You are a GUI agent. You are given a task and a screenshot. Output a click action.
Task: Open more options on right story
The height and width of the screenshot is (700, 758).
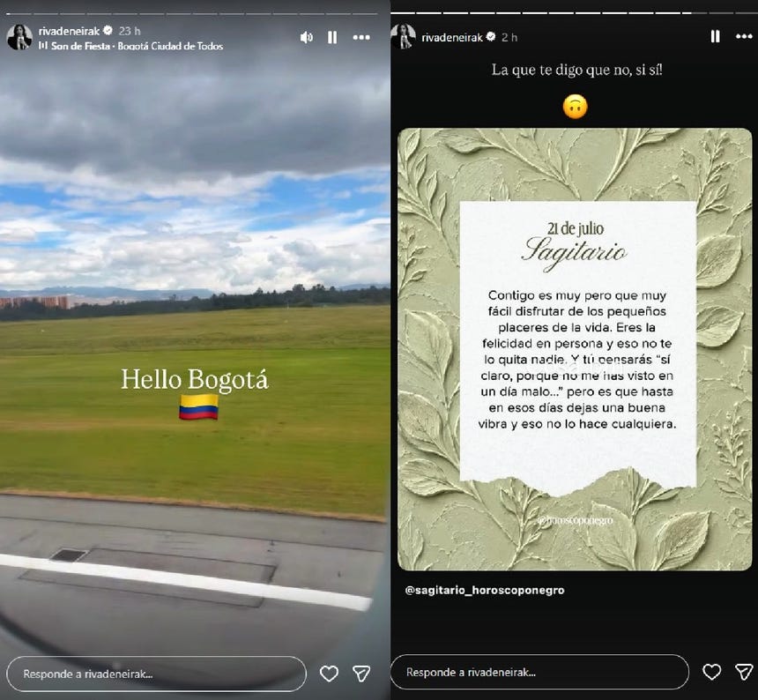click(x=744, y=36)
